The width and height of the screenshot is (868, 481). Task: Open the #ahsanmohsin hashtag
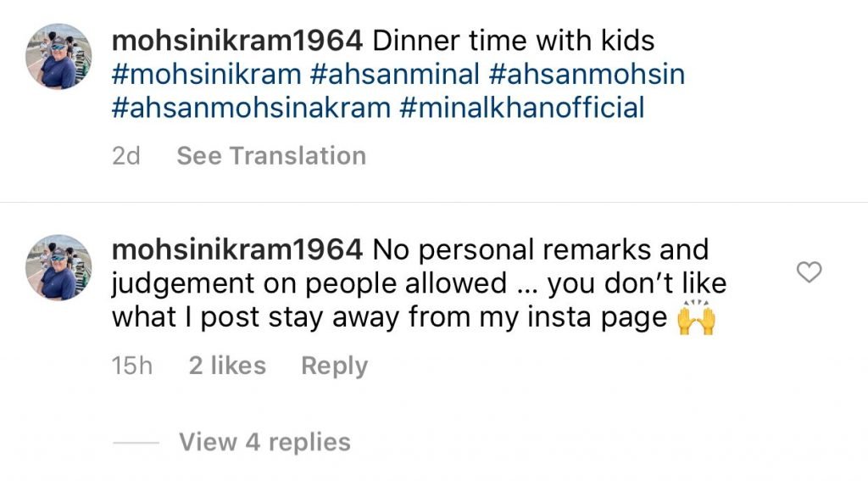tap(587, 75)
